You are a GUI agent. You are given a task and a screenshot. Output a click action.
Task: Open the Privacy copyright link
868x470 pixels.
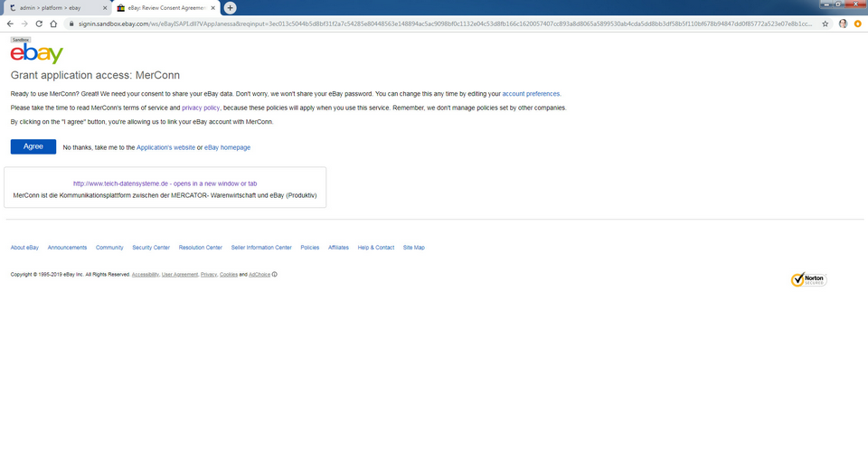click(209, 275)
